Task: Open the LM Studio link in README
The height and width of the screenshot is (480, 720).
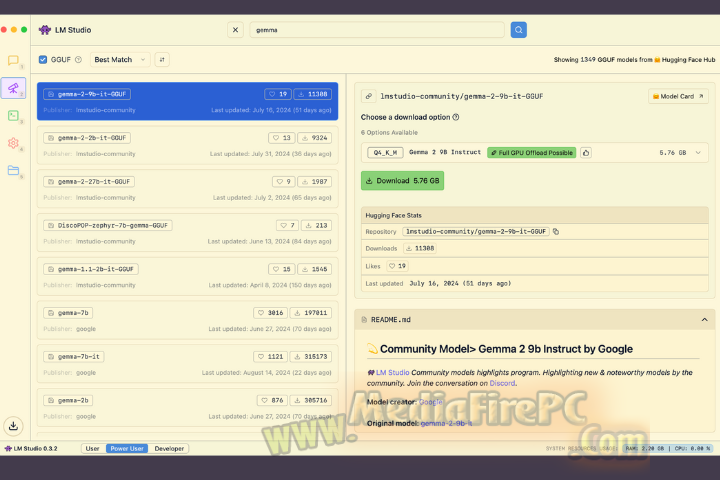Action: 392,373
